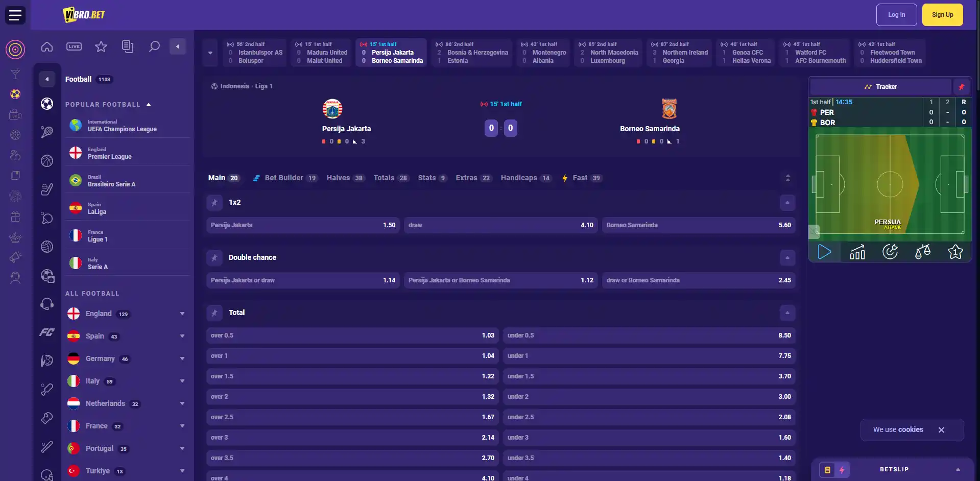The height and width of the screenshot is (481, 980).
Task: Collapse the 1x2 market section
Action: click(x=787, y=203)
